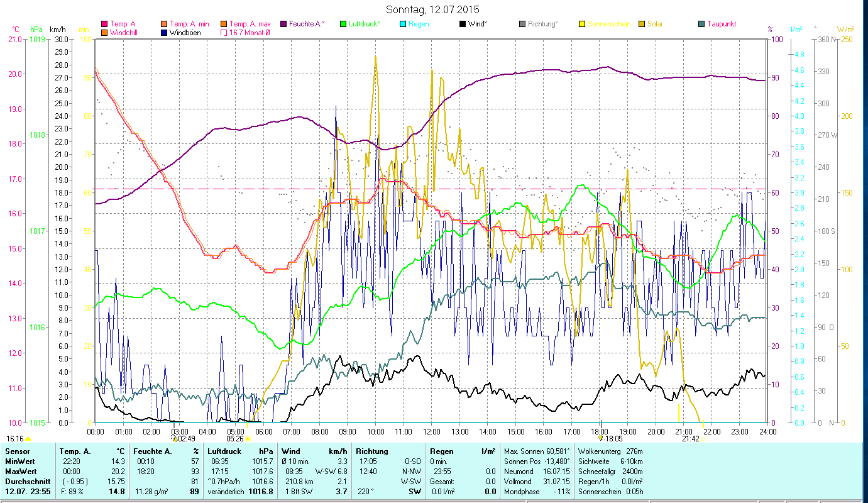This screenshot has width=868, height=503.
Task: Click the chart title Sonntag, 12.07.2015
Action: pos(434,9)
